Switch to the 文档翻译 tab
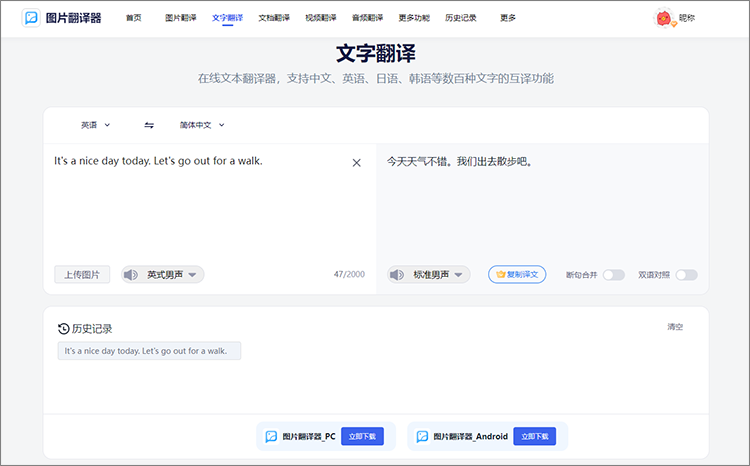 point(274,18)
